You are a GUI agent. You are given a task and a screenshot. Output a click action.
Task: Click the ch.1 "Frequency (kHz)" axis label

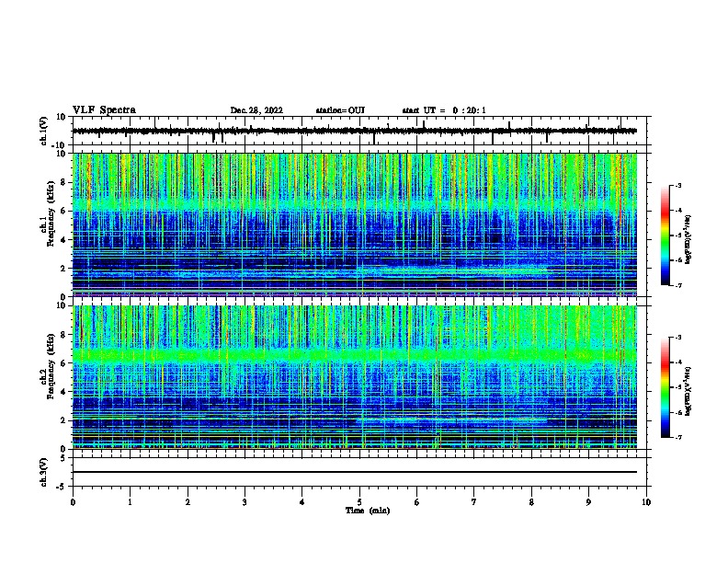tap(51, 213)
